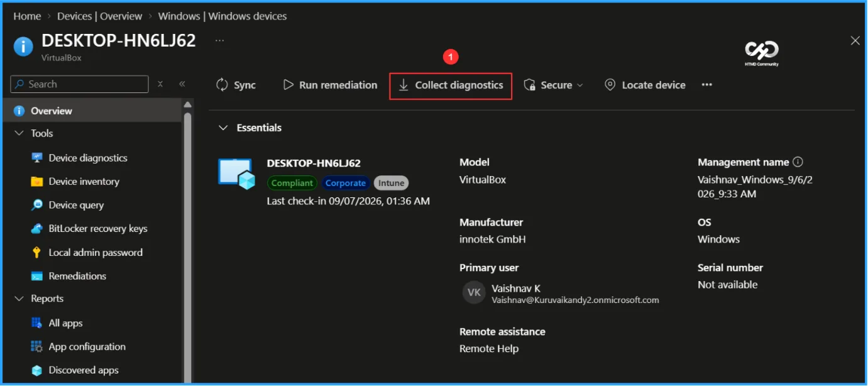Screen dimensions: 868x386
Task: Click into the sidebar Search field
Action: click(80, 84)
